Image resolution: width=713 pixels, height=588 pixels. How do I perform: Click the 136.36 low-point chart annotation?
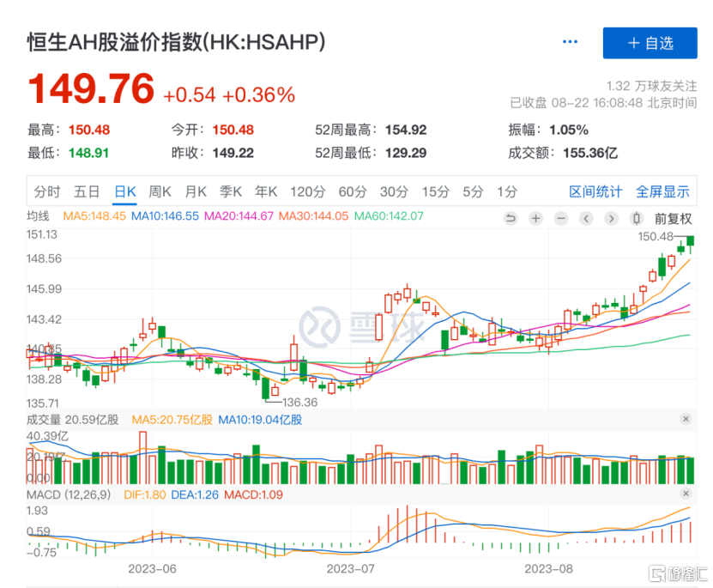click(x=300, y=403)
